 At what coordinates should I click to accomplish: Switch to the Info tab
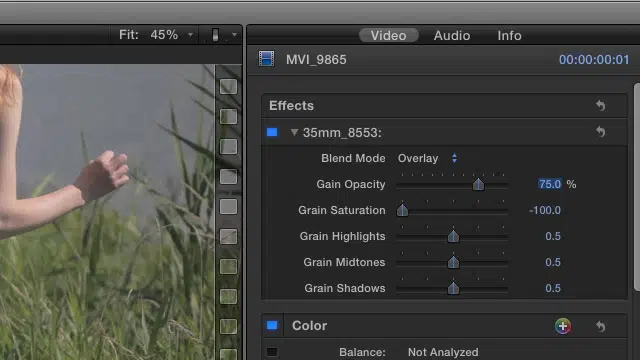click(x=509, y=36)
